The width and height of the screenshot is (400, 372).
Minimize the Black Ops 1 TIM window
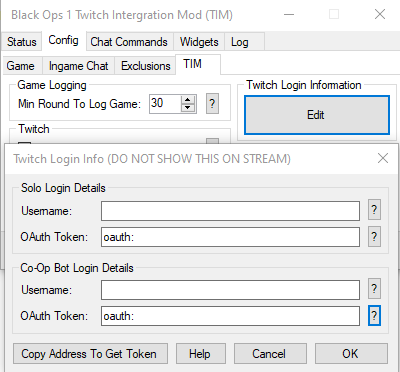[289, 15]
